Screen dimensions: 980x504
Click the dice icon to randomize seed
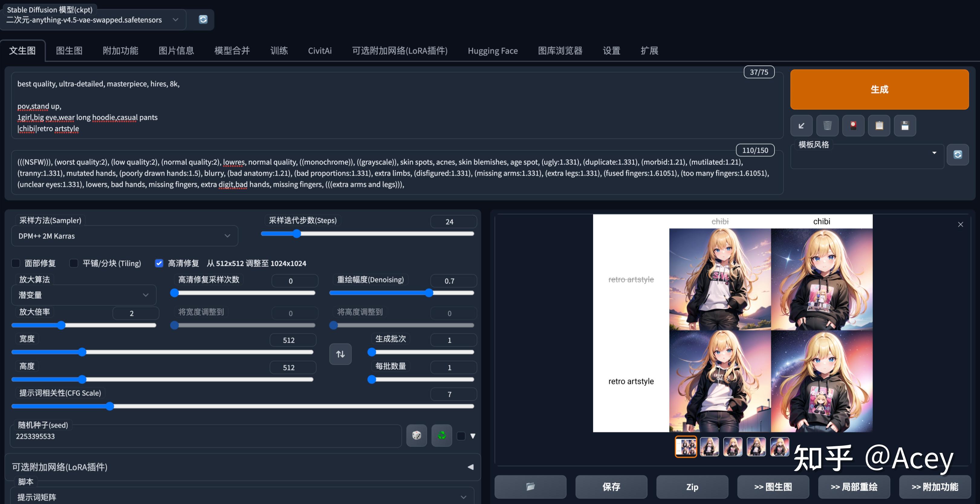click(x=417, y=435)
